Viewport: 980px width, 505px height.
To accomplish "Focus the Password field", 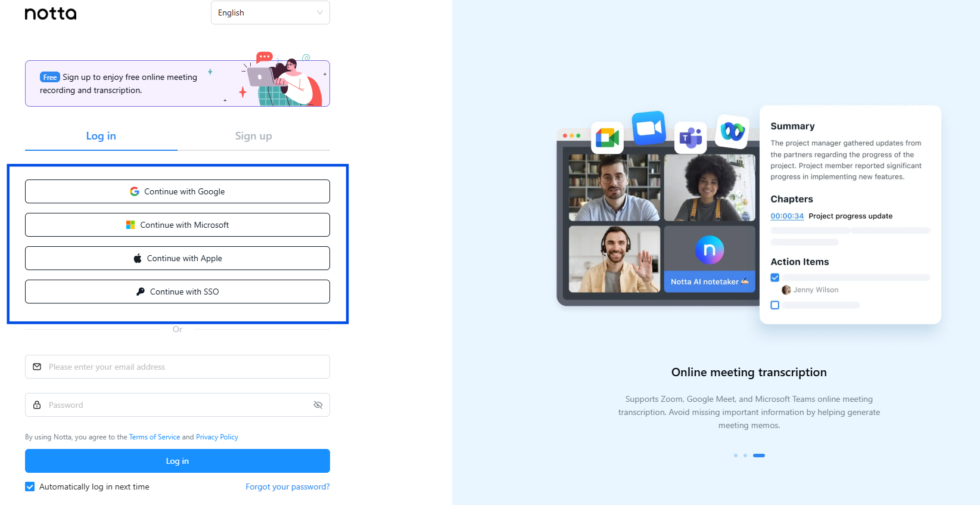I will (178, 405).
